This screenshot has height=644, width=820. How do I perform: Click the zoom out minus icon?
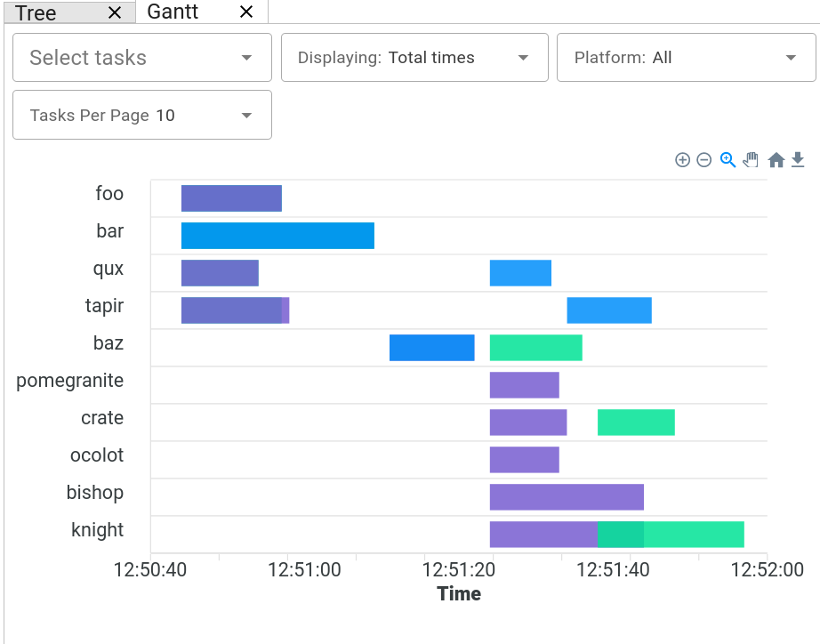[x=703, y=160]
